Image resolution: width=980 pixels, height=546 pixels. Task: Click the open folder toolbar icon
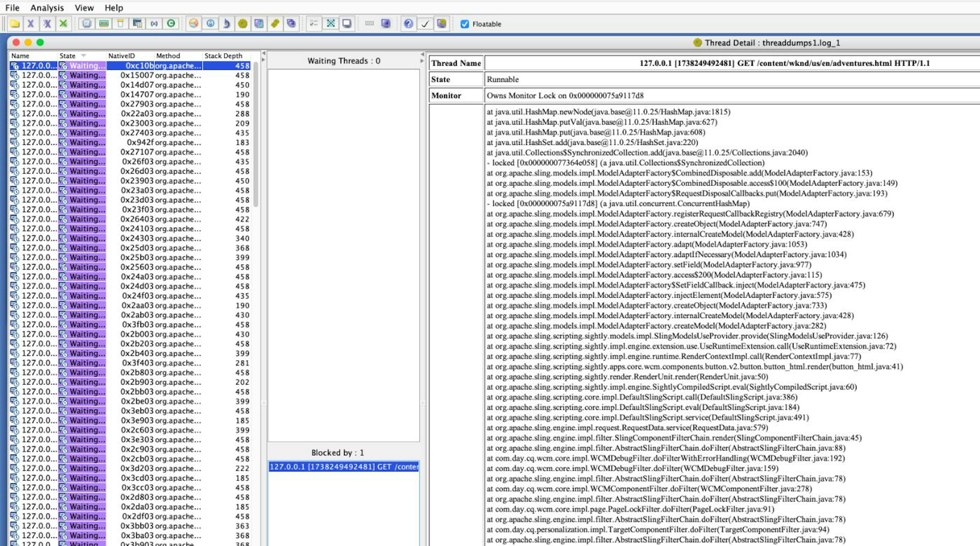click(15, 24)
